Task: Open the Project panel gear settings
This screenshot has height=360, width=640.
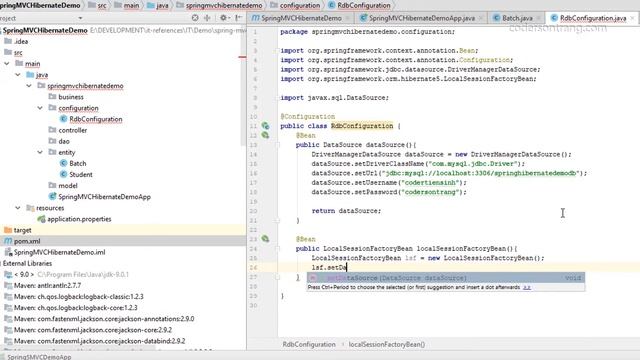Action: click(223, 18)
